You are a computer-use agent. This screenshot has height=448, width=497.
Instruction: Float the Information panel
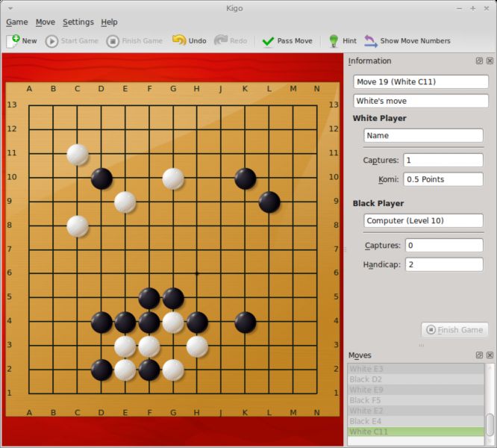479,61
